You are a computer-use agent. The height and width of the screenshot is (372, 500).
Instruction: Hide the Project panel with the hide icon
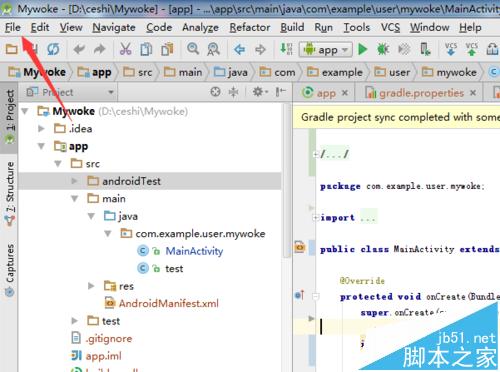[x=281, y=92]
